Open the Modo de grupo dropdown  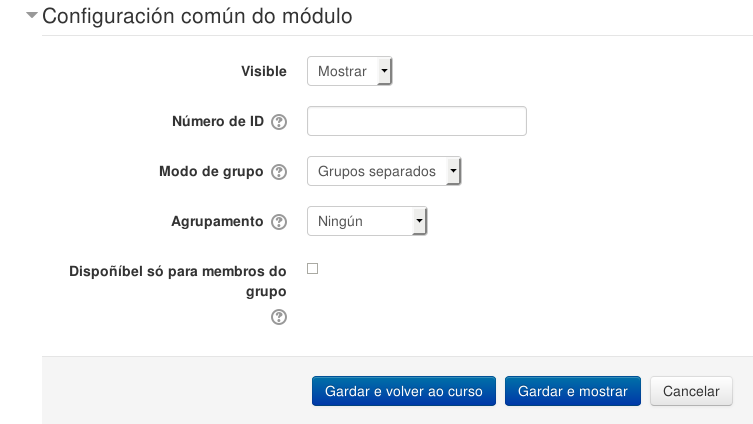383,172
